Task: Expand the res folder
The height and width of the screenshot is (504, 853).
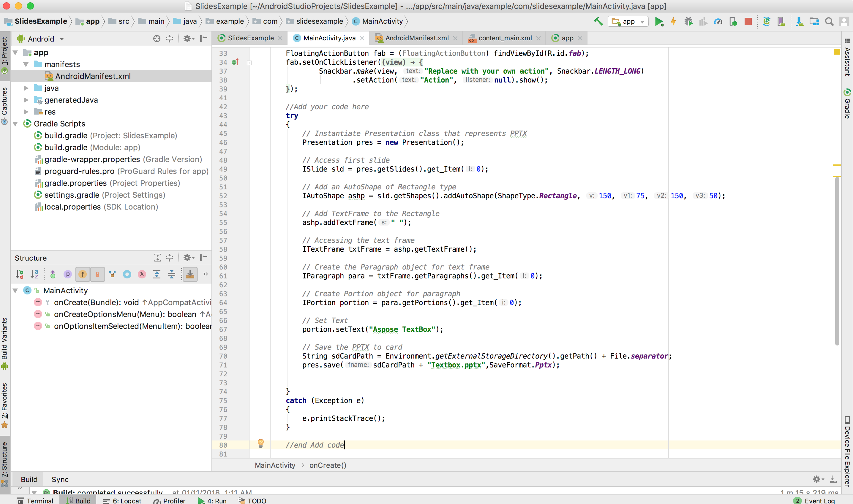Action: [x=26, y=112]
